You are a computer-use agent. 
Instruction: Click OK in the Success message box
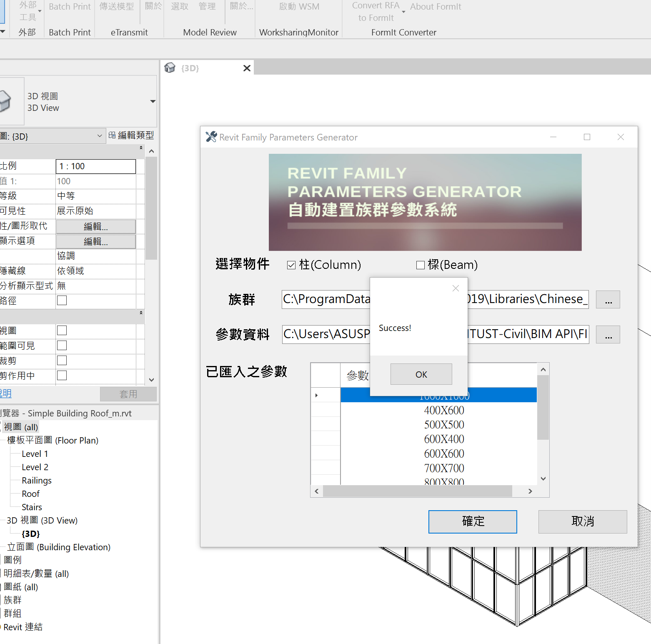pyautogui.click(x=421, y=374)
